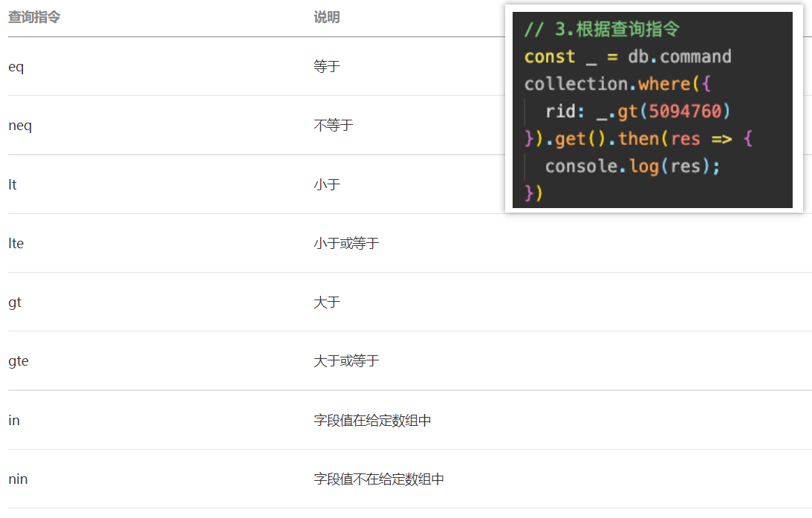
Task: Click the lte command in table
Action: click(16, 243)
